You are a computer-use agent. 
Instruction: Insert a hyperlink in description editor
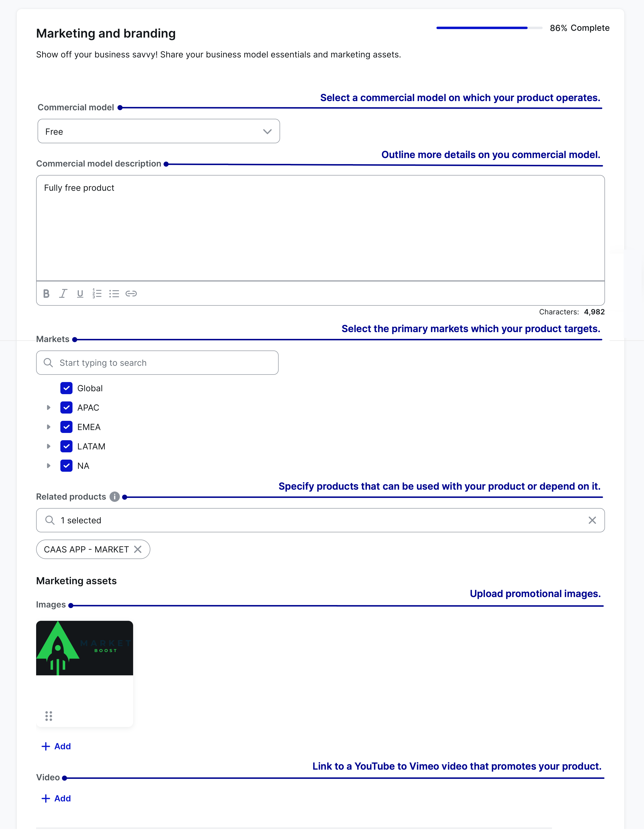[x=131, y=293]
